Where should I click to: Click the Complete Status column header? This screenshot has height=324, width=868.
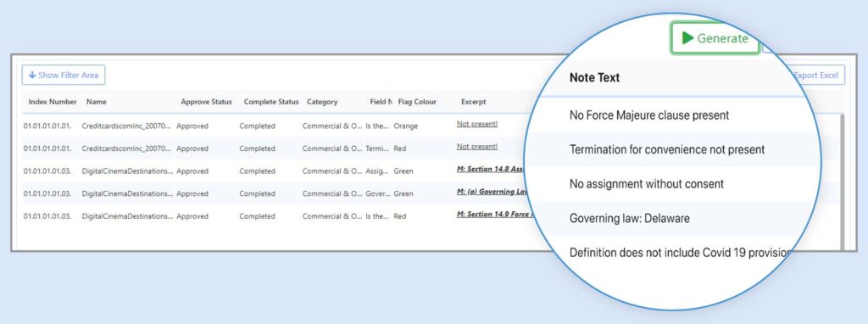[x=271, y=102]
